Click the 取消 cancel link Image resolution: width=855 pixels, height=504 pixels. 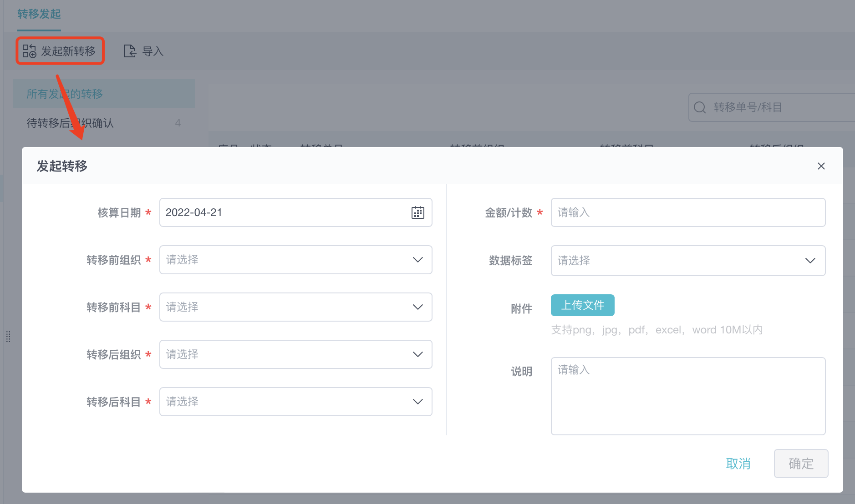click(738, 464)
